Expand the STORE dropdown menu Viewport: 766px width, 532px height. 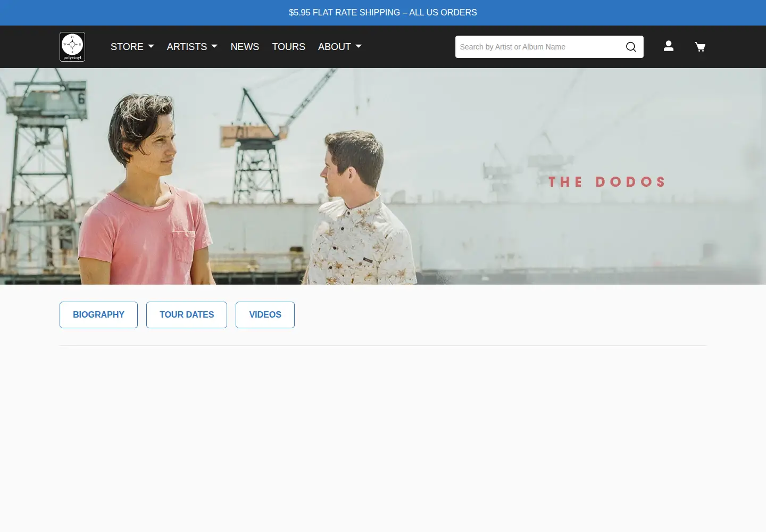click(132, 47)
